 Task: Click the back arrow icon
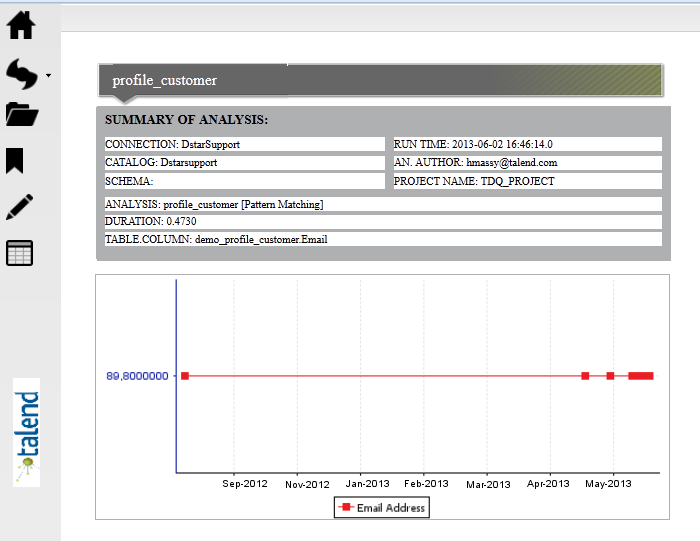coord(21,71)
